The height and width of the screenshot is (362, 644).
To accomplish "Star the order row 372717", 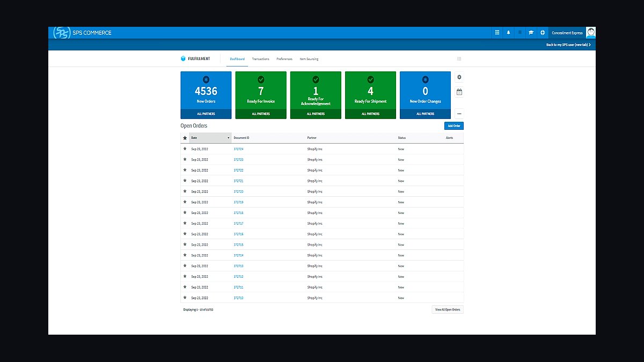I will pos(185,223).
